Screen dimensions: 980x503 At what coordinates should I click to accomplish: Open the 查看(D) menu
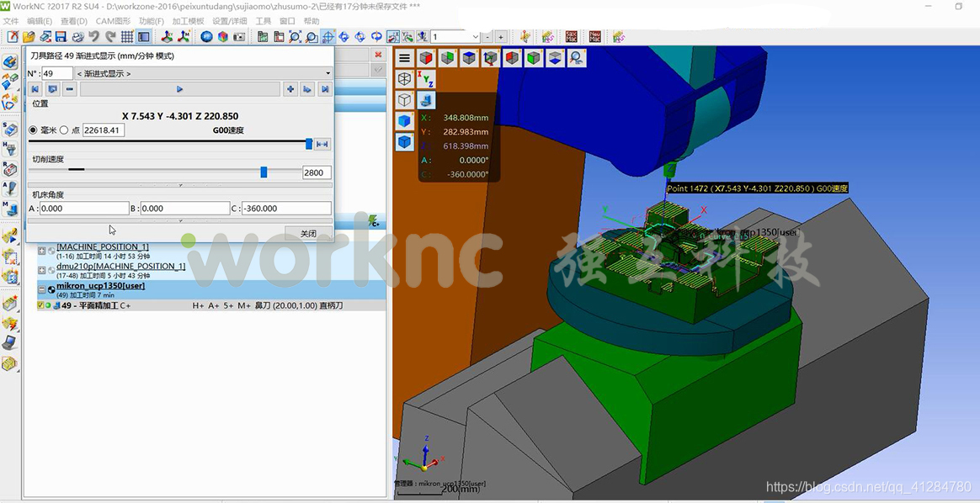tap(74, 21)
